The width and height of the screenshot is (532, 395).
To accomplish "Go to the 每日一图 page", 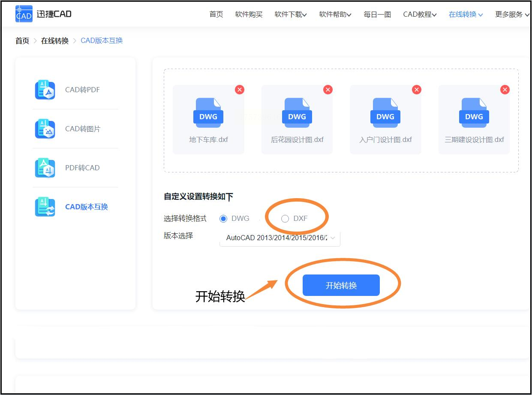I will [377, 15].
